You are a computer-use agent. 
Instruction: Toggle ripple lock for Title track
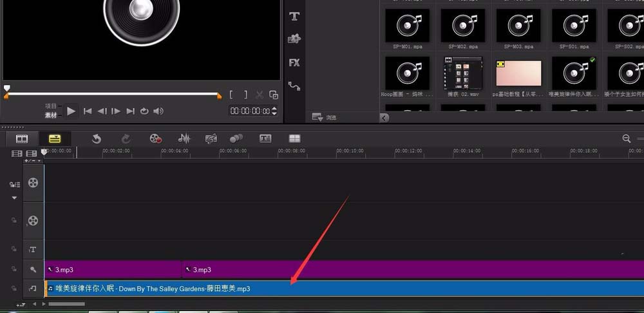(x=14, y=249)
